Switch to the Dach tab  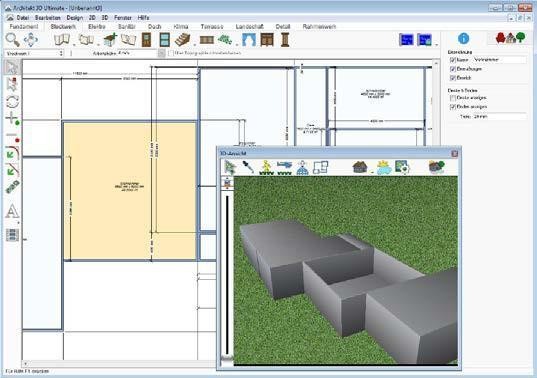(154, 26)
